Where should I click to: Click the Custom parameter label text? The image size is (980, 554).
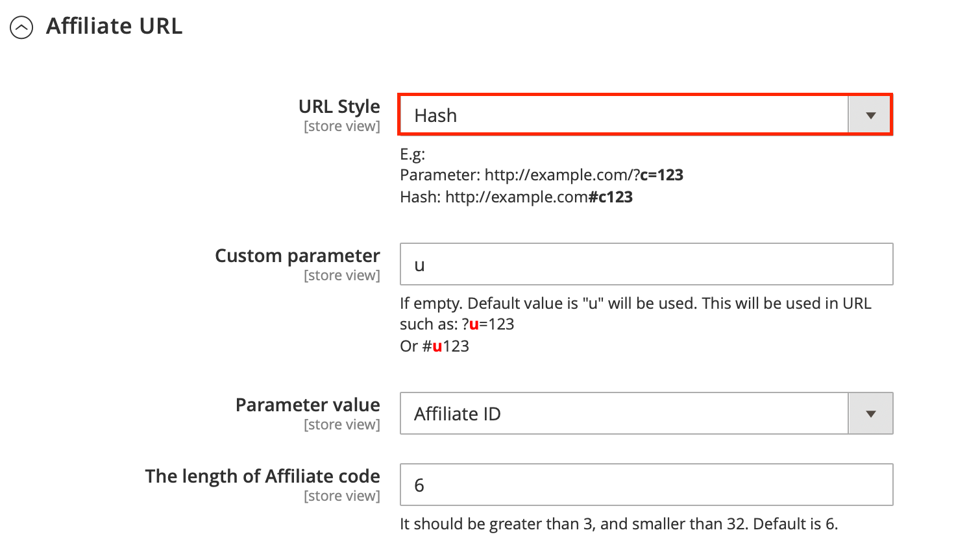point(297,255)
